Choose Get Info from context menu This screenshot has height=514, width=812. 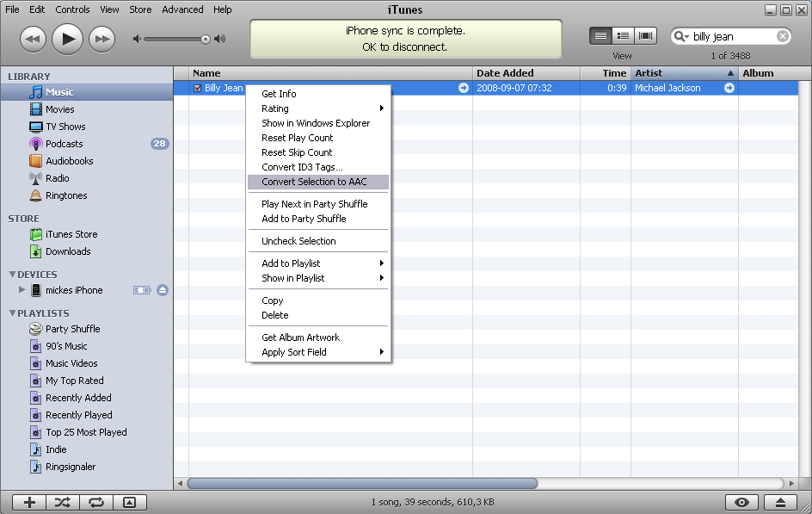(318, 94)
